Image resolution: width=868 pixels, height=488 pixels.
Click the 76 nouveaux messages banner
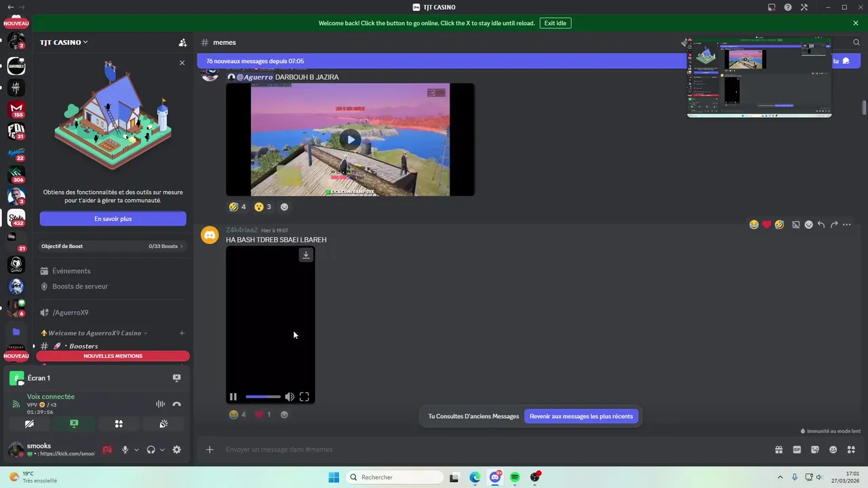(441, 61)
